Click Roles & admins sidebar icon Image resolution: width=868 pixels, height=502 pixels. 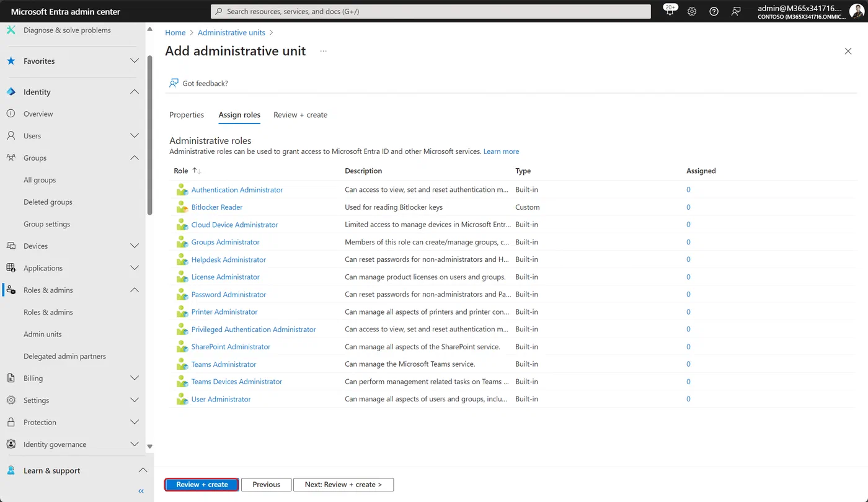pos(11,290)
